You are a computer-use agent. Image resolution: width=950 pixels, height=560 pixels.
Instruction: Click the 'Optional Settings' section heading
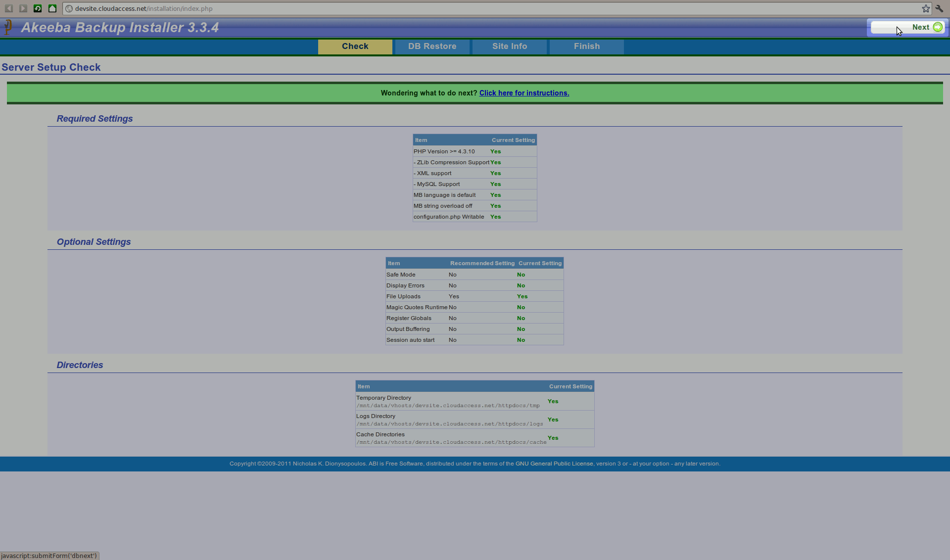(x=94, y=242)
